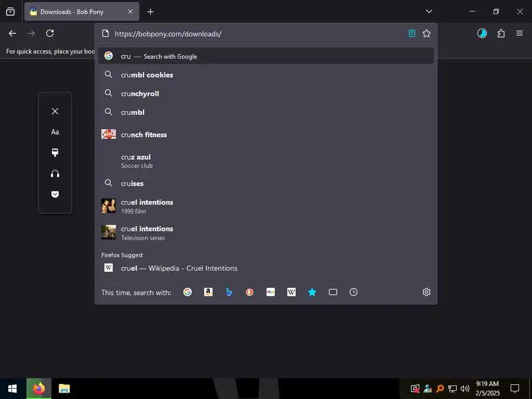Viewport: 532px width, 399px height.
Task: Open the Wikipedia Cruel Intentions suggestion
Action: tap(266, 268)
